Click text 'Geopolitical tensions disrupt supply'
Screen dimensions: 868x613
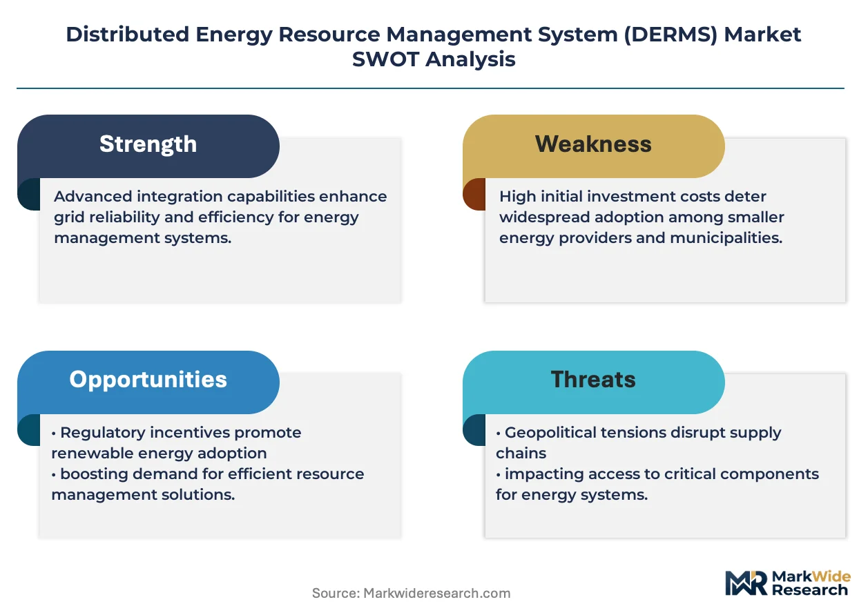click(x=643, y=433)
